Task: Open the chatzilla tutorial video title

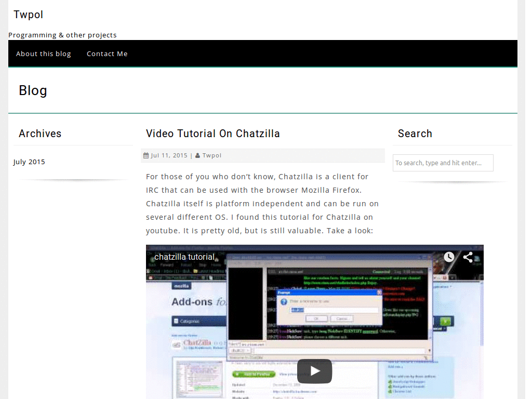Action: [184, 257]
